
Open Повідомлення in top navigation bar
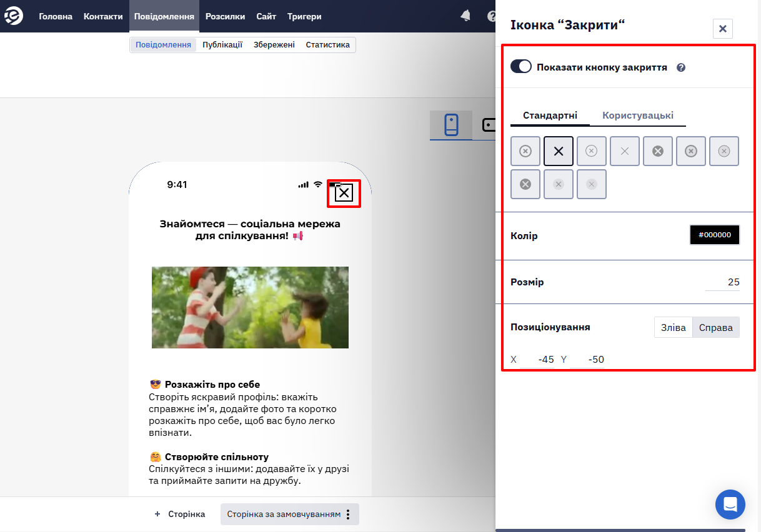click(164, 16)
